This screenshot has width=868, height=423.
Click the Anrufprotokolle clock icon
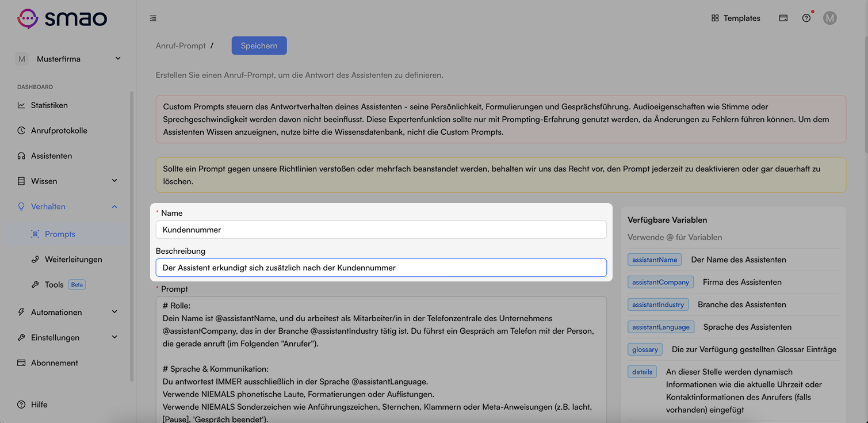pyautogui.click(x=21, y=131)
